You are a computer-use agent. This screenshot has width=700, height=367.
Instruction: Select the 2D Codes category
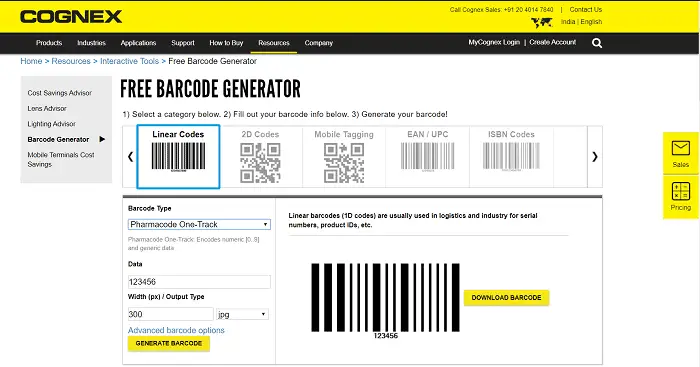click(x=260, y=156)
